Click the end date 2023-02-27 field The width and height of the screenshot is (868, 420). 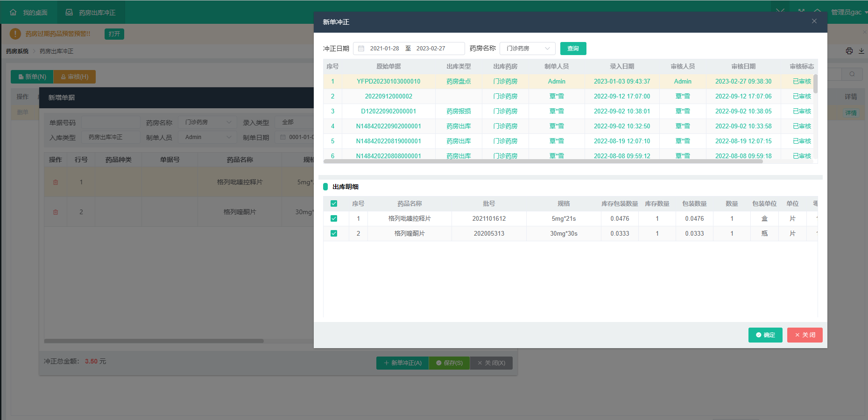430,49
